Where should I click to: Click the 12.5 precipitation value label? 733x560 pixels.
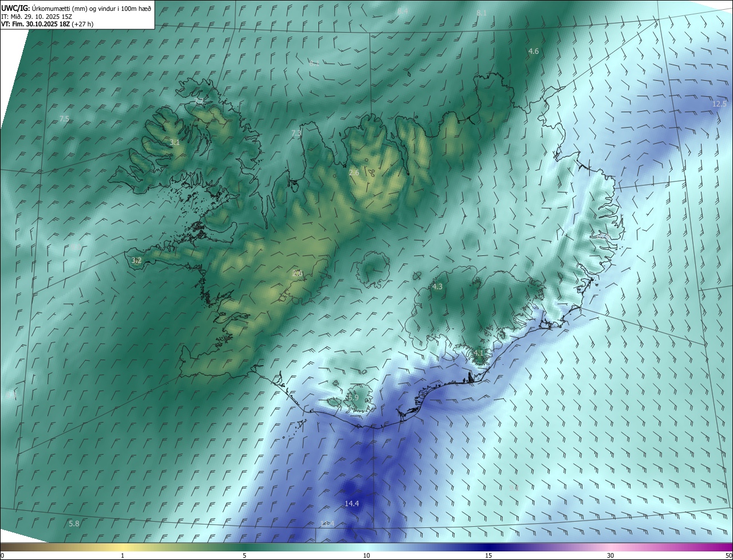[x=719, y=104]
